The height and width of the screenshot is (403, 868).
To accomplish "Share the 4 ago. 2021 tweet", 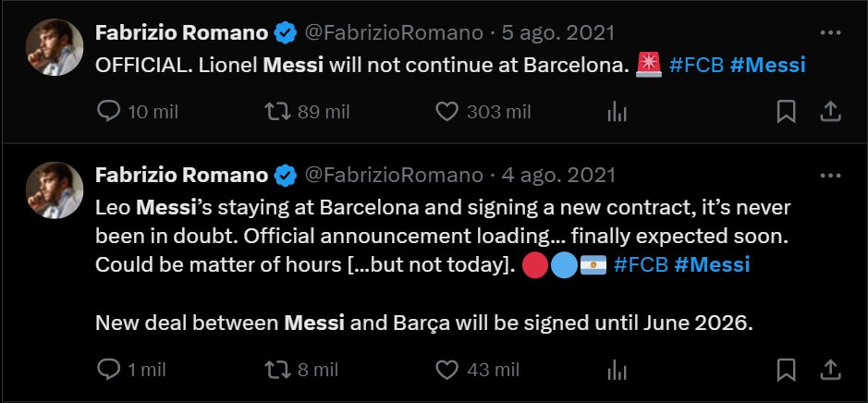I will (x=830, y=369).
